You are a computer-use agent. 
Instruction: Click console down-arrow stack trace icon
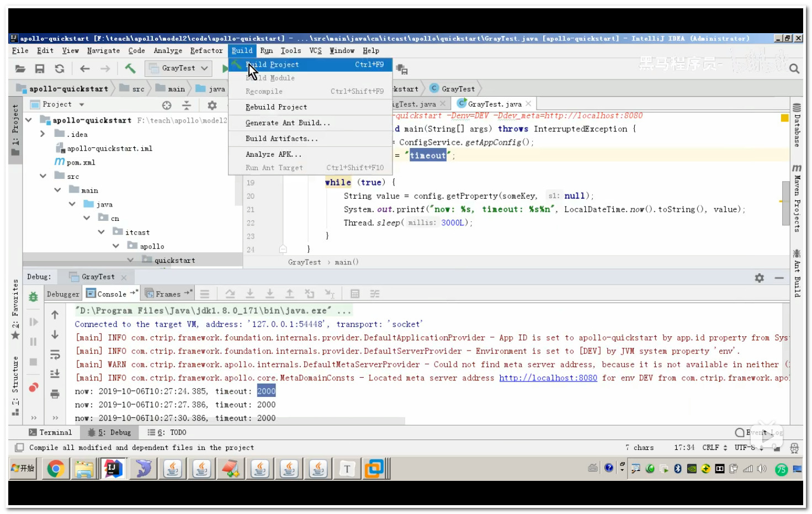pyautogui.click(x=55, y=335)
